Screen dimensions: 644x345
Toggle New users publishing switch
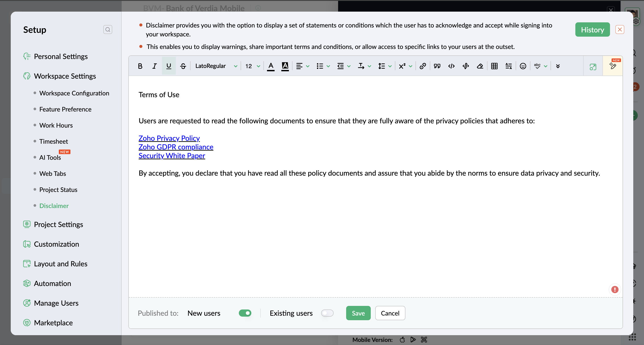[x=245, y=313]
